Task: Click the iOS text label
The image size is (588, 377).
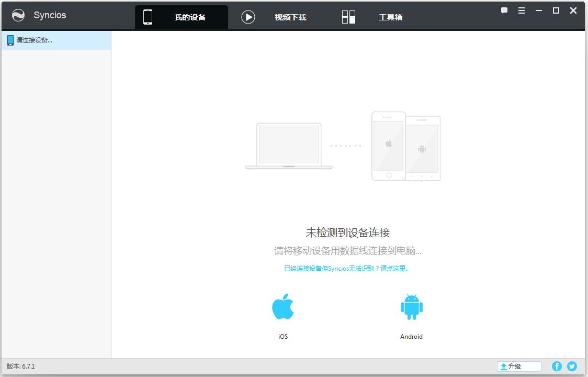Action: (x=283, y=337)
